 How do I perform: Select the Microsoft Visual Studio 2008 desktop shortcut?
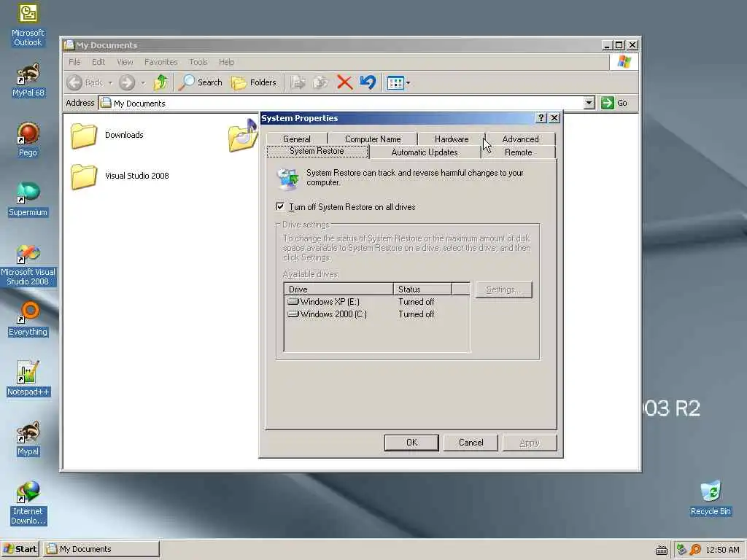(28, 265)
